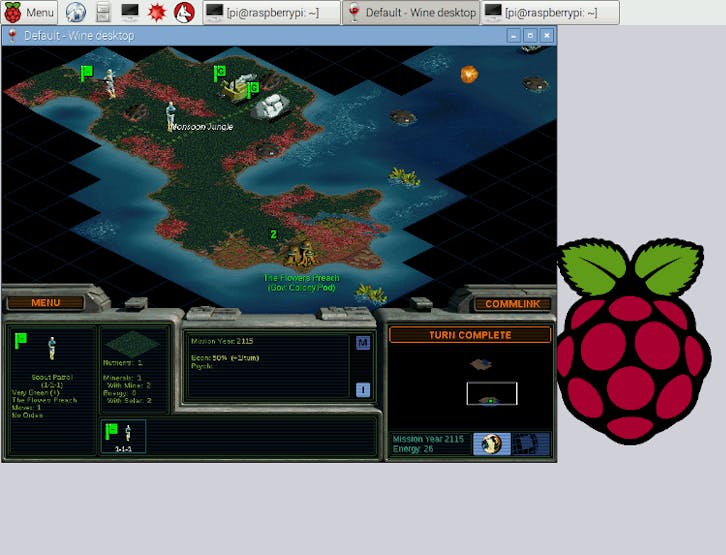The height and width of the screenshot is (555, 726).
Task: Launch the terminal monitor icon in taskbar
Action: [x=130, y=12]
